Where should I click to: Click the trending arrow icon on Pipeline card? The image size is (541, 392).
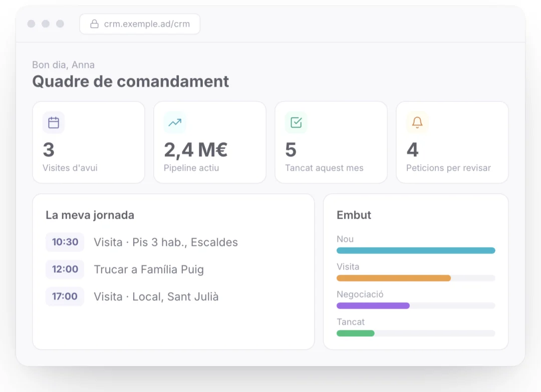click(x=175, y=122)
